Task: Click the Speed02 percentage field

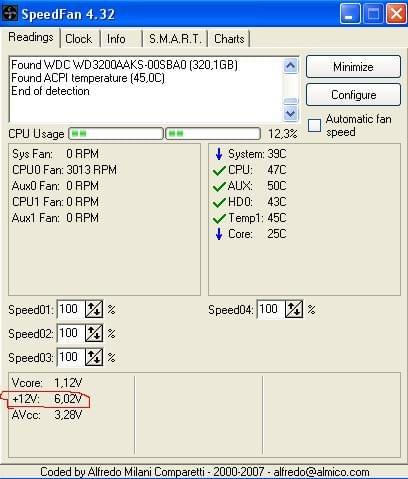Action: click(70, 333)
